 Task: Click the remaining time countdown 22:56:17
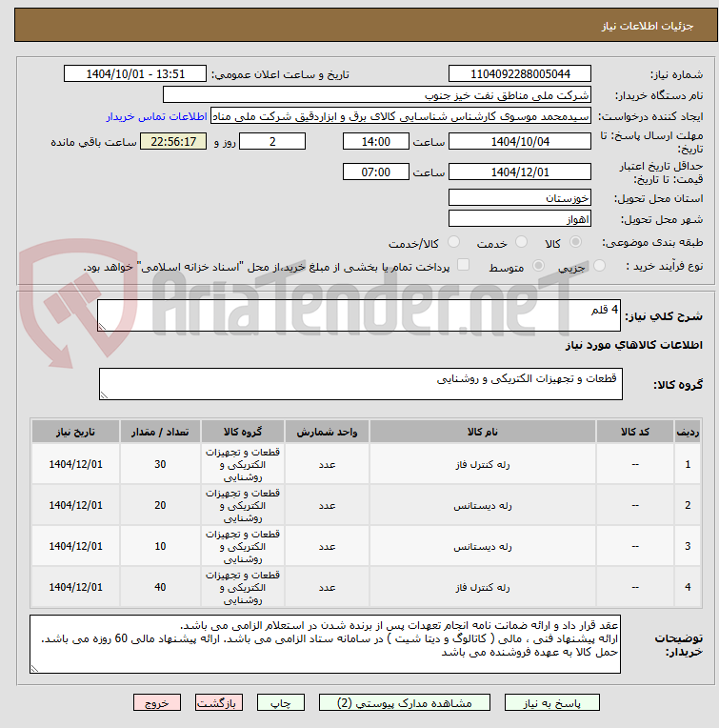[x=173, y=141]
